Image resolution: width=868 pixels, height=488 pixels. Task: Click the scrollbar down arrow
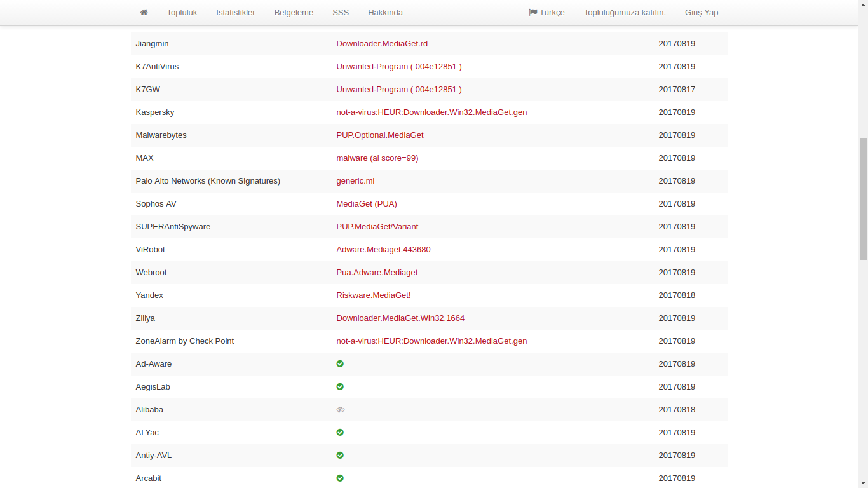pos(863,484)
